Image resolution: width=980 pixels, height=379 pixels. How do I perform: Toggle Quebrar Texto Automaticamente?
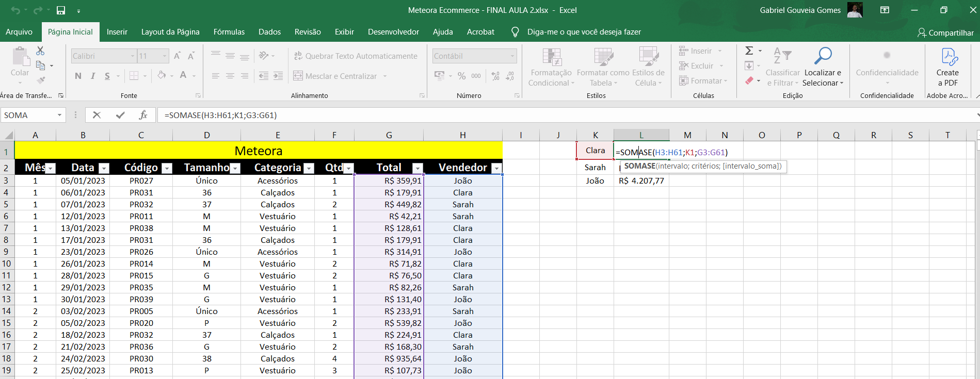pyautogui.click(x=356, y=56)
